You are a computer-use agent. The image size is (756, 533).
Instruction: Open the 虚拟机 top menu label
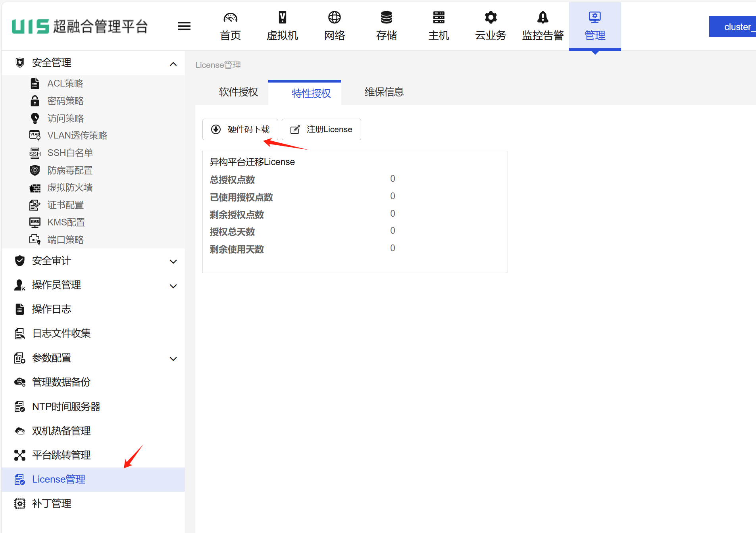point(282,36)
